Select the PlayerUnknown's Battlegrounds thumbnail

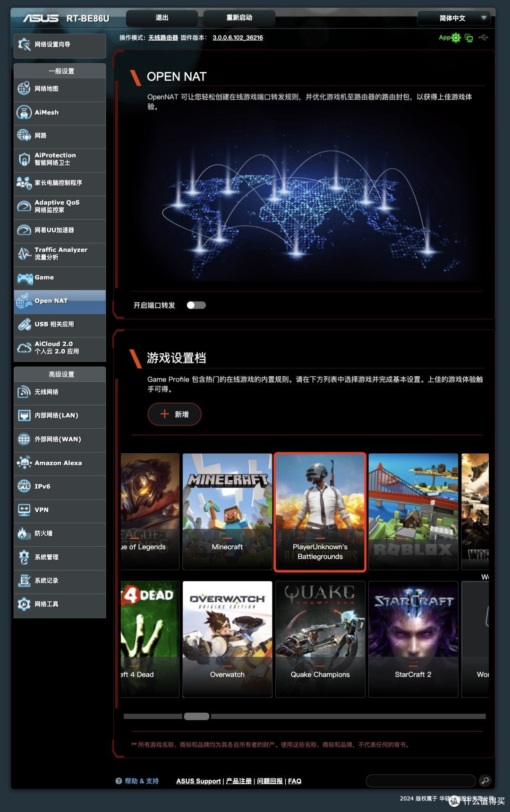point(320,512)
